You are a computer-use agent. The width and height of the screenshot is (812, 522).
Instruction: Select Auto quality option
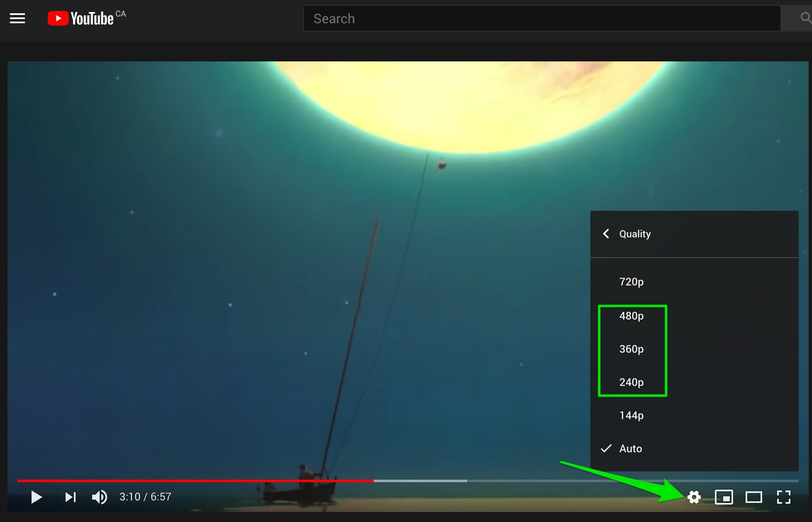point(630,449)
